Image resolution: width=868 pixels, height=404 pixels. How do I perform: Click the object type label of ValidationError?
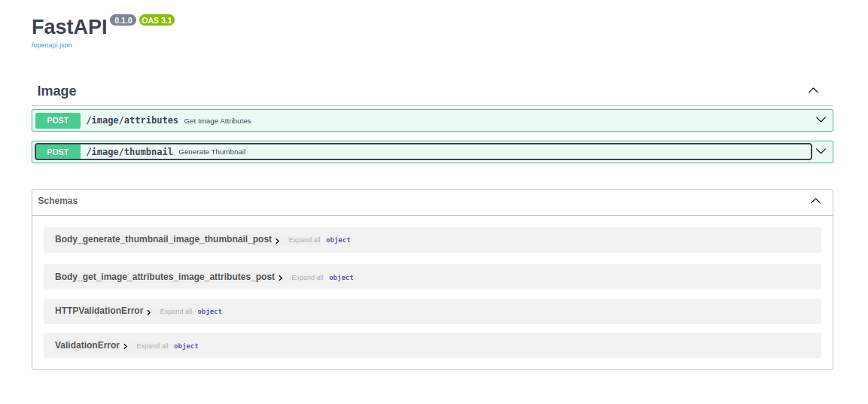coord(186,346)
